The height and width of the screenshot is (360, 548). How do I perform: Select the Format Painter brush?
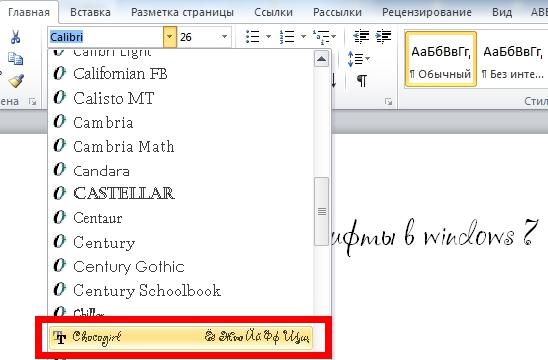[x=16, y=81]
